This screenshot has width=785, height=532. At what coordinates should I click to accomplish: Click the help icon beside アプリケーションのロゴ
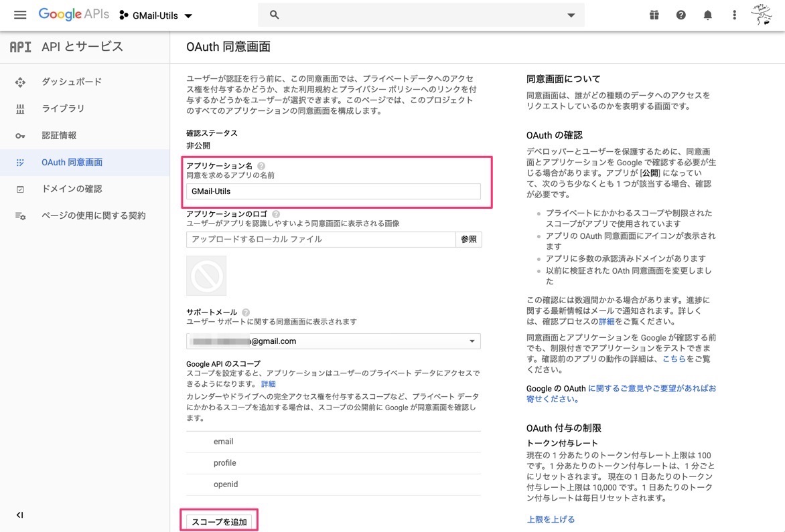pos(276,215)
